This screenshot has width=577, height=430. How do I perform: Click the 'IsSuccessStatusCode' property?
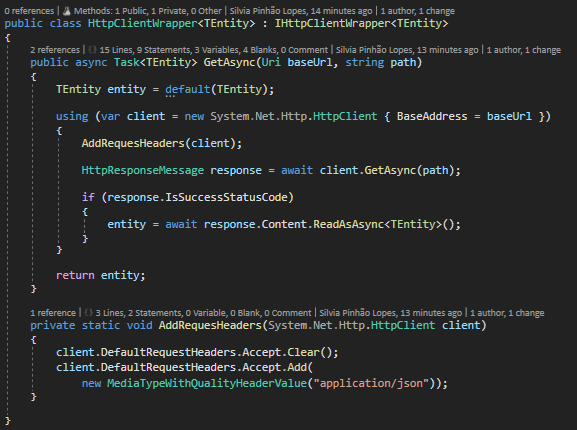(x=226, y=198)
